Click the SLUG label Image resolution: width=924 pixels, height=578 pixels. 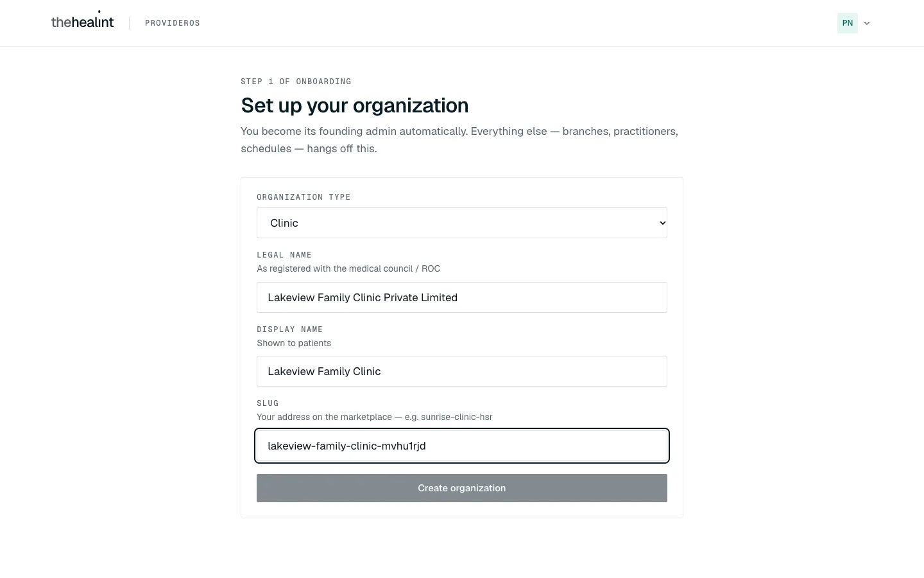[268, 403]
